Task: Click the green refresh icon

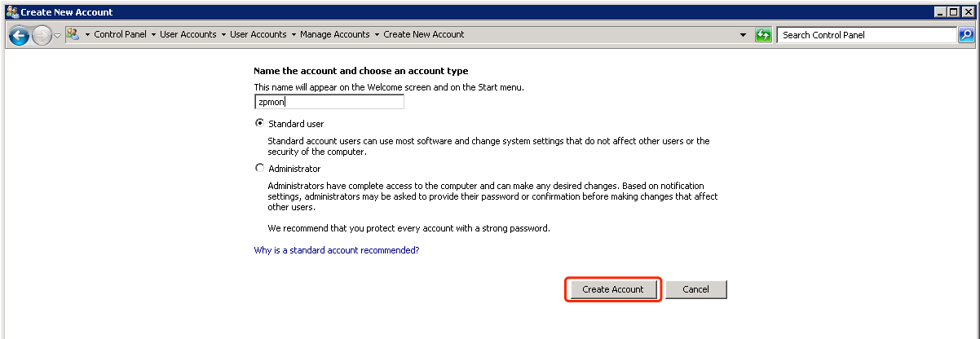Action: coord(763,35)
